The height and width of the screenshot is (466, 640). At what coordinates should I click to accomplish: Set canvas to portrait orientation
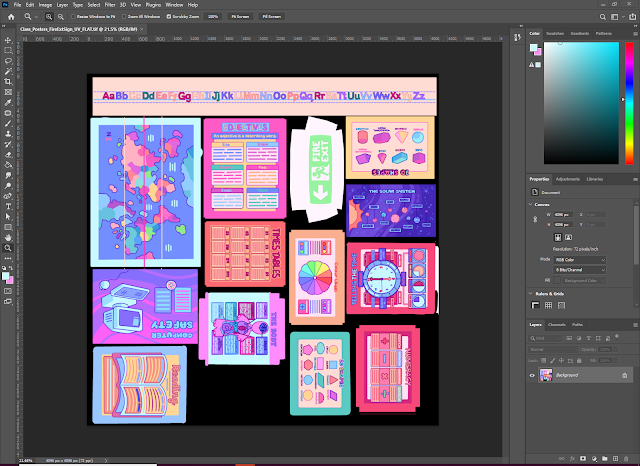point(558,237)
